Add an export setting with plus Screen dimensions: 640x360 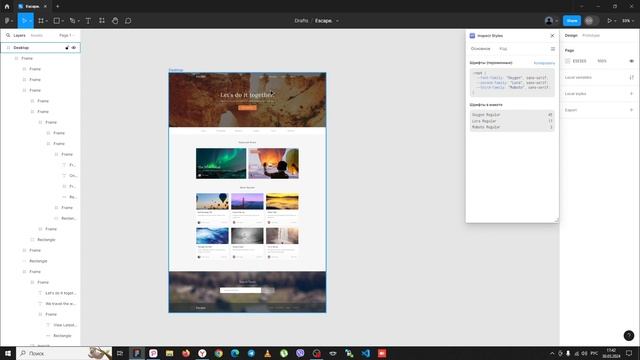tap(631, 110)
